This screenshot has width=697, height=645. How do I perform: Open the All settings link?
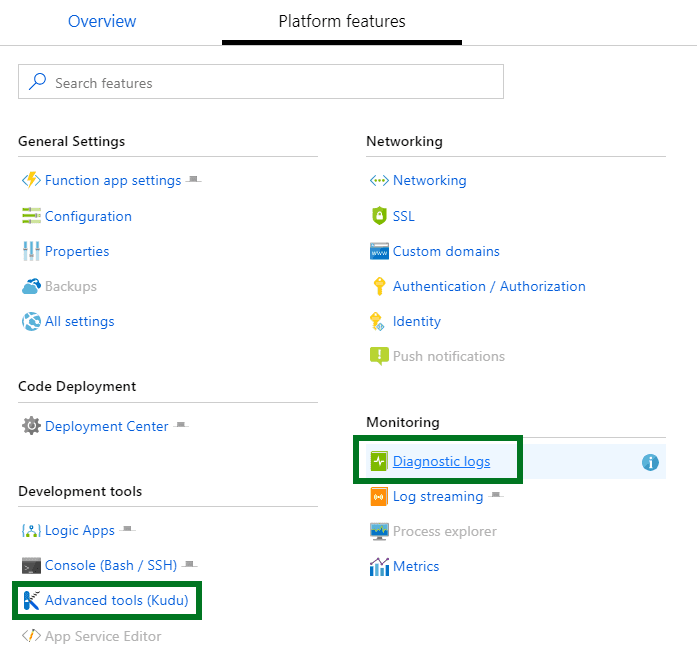pos(80,321)
